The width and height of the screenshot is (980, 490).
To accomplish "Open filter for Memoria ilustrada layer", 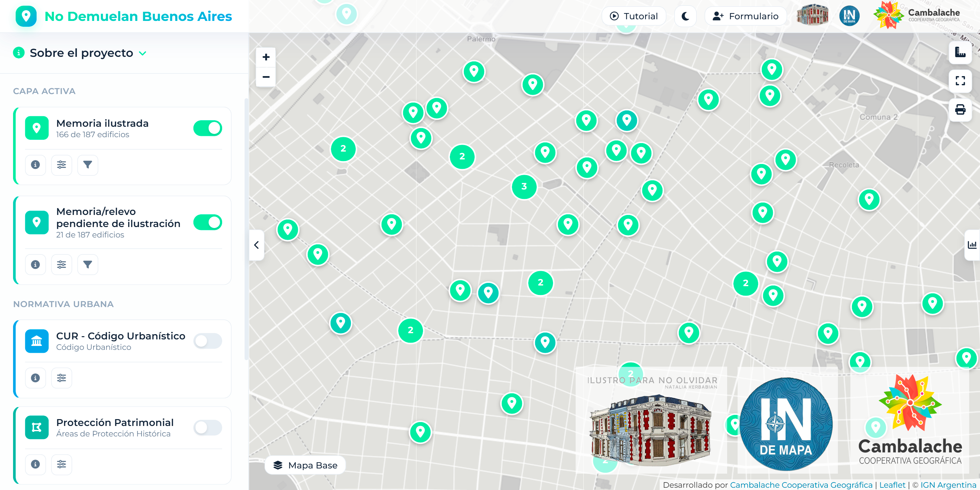I will click(x=88, y=165).
